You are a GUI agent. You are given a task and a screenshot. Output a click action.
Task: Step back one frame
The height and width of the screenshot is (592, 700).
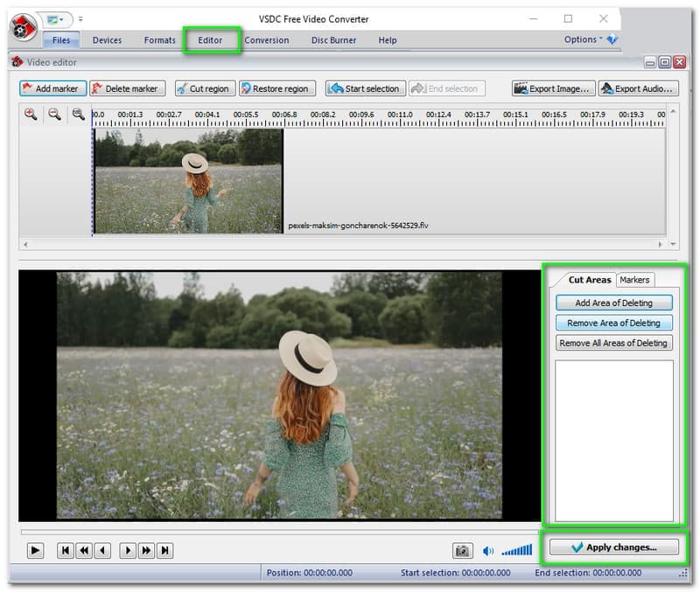pyautogui.click(x=102, y=551)
